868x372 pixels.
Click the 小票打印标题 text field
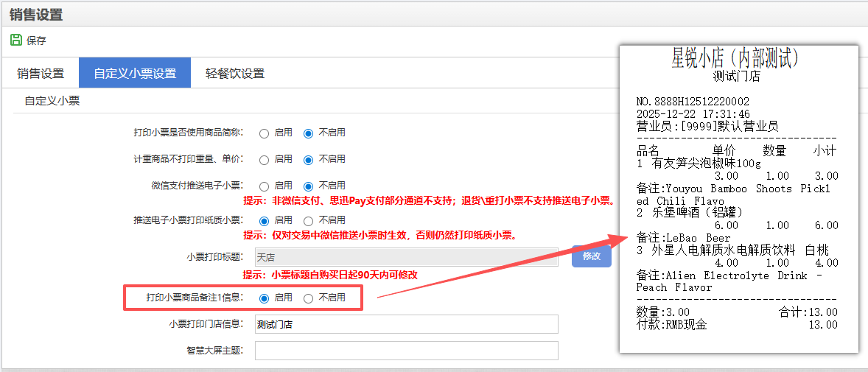[406, 257]
